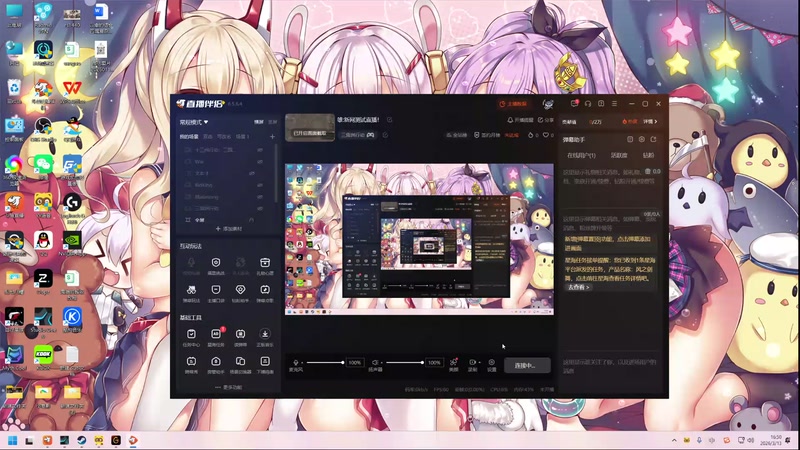This screenshot has width=800, height=450.
Task: Open the WPS Office desktop icon
Action: coord(72,92)
